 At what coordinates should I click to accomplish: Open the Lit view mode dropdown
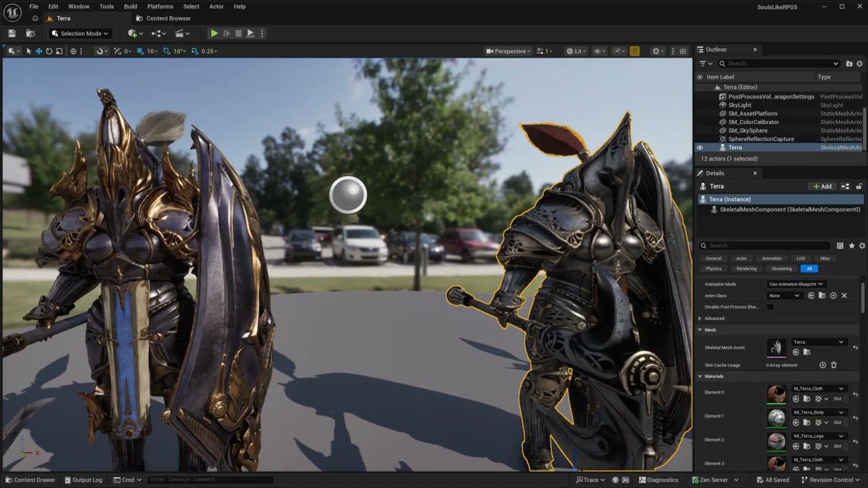(576, 51)
